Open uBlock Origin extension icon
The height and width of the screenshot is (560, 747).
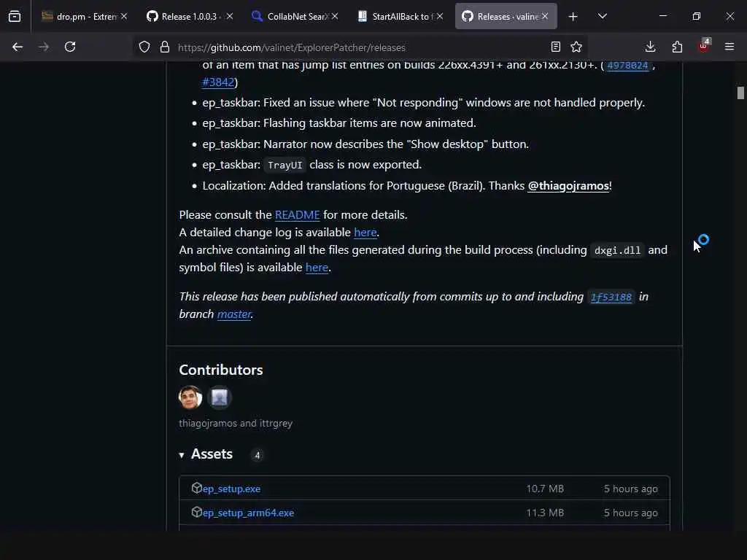coord(704,46)
